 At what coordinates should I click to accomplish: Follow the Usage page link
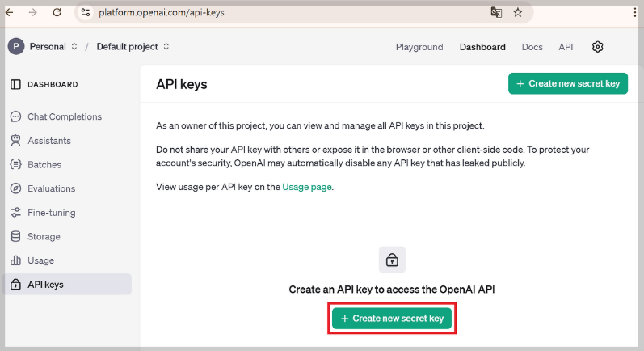tap(307, 187)
